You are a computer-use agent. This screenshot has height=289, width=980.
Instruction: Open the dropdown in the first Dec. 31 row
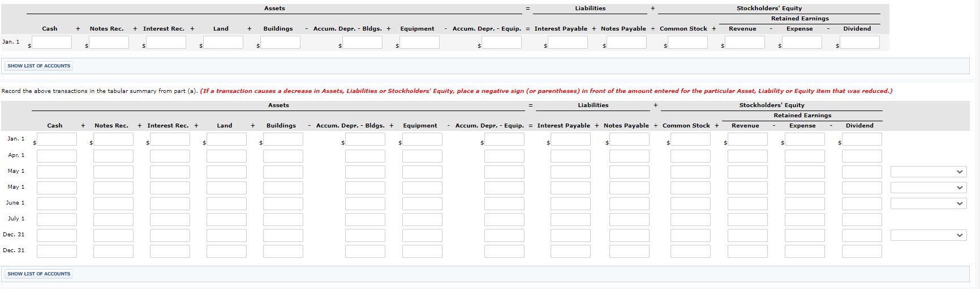point(927,235)
